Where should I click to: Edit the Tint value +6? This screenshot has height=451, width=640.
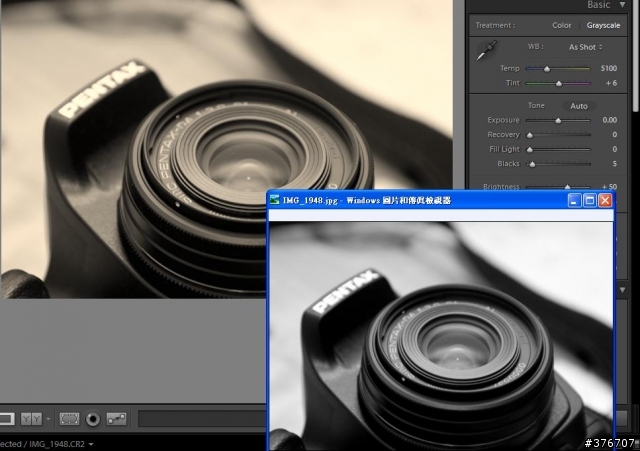click(x=611, y=83)
